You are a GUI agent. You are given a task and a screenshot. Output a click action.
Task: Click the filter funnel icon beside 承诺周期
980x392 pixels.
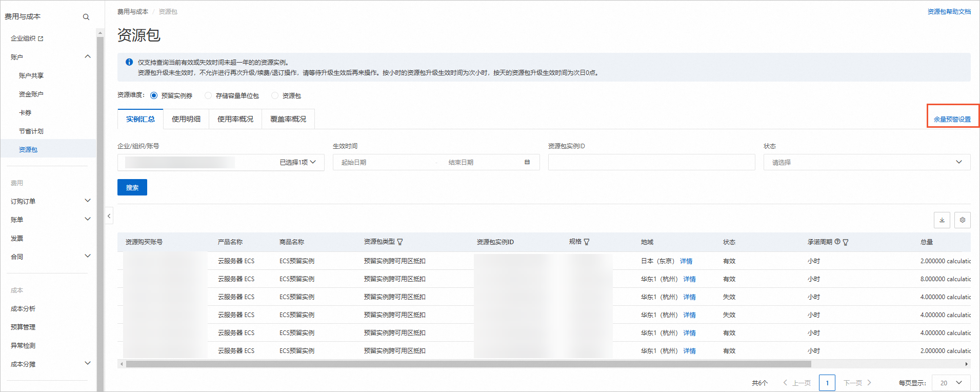coord(846,242)
